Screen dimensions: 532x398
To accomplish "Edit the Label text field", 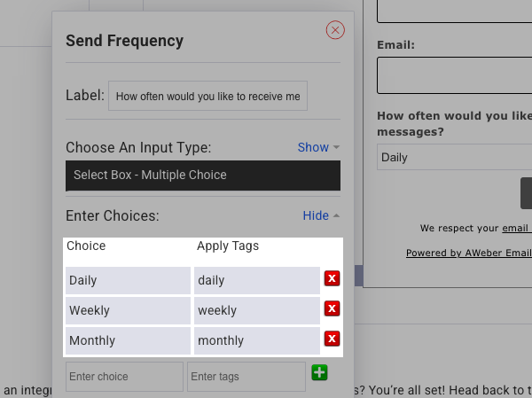I will coord(207,97).
